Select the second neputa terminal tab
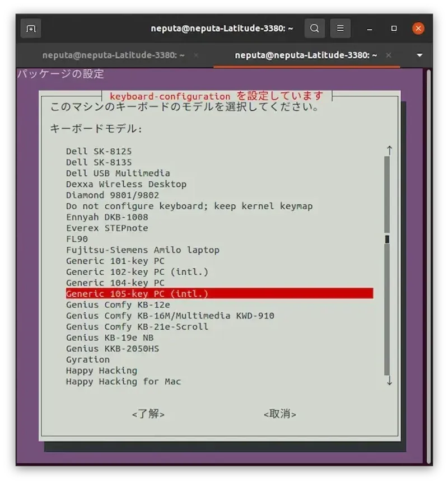 pyautogui.click(x=305, y=55)
